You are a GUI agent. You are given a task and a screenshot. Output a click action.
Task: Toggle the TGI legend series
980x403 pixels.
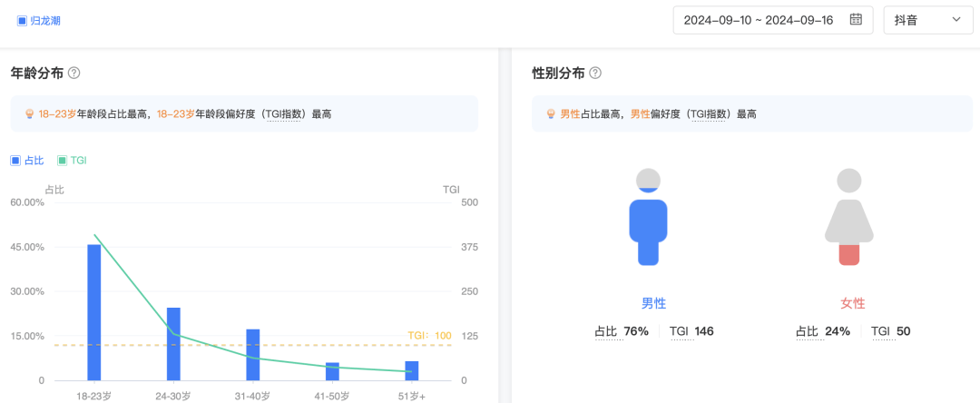[72, 161]
